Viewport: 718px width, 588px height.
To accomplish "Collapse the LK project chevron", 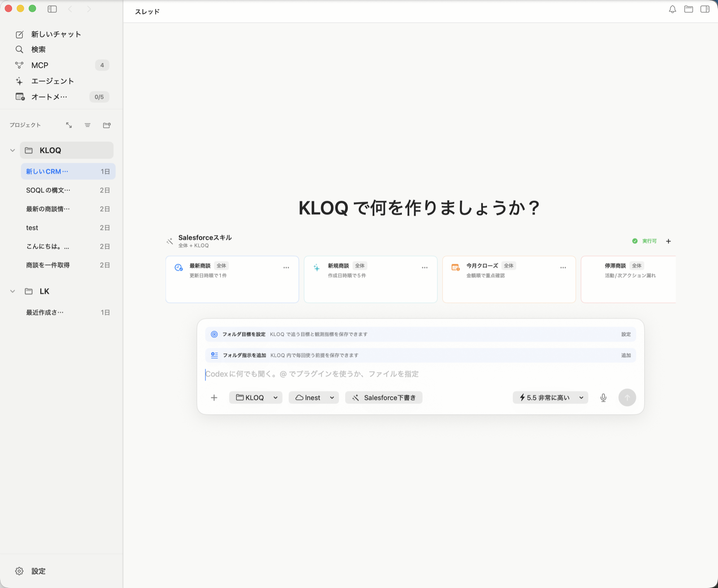I will [x=13, y=291].
